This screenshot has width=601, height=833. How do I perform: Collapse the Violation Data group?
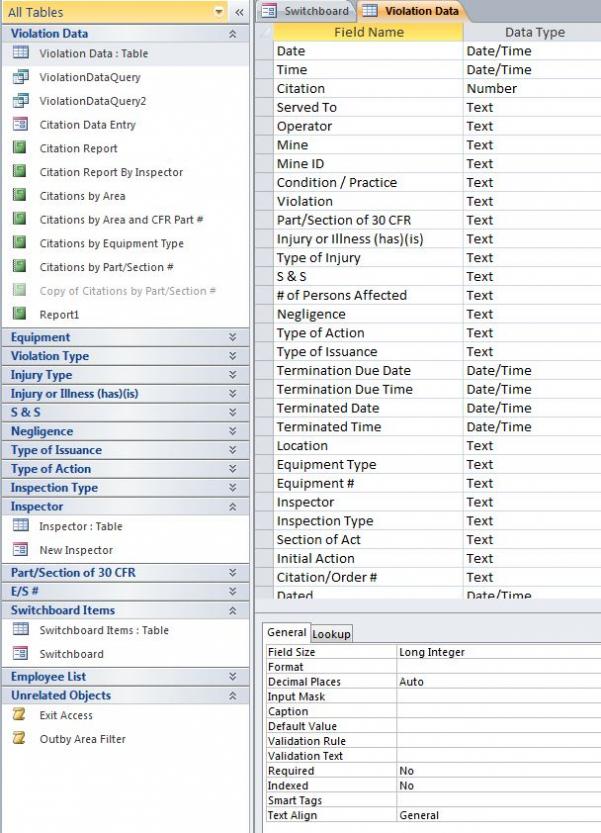tap(233, 34)
